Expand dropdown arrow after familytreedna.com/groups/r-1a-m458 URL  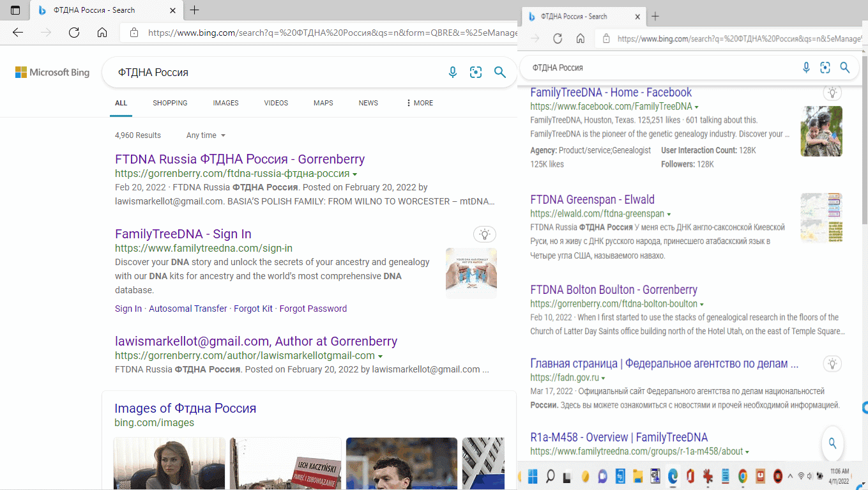pyautogui.click(x=747, y=452)
